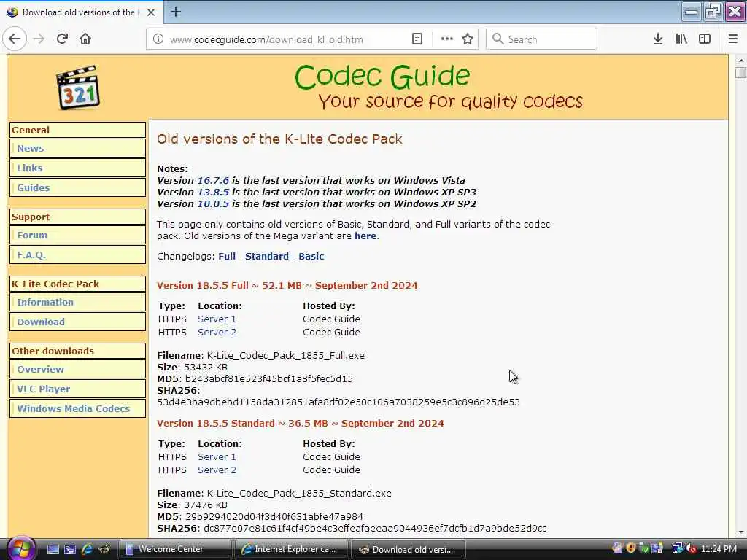
Task: Click the system clock 11:24 PM
Action: (719, 548)
